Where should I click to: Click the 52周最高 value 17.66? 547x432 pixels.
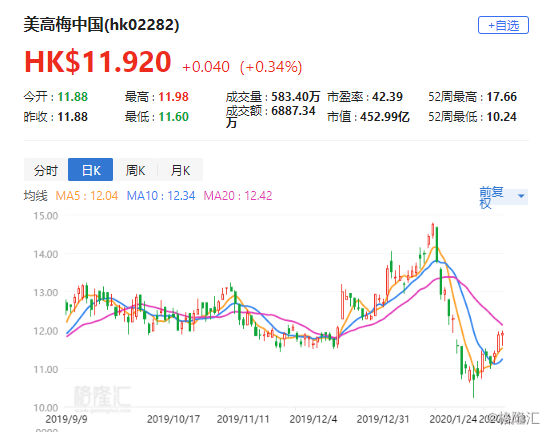pyautogui.click(x=501, y=97)
